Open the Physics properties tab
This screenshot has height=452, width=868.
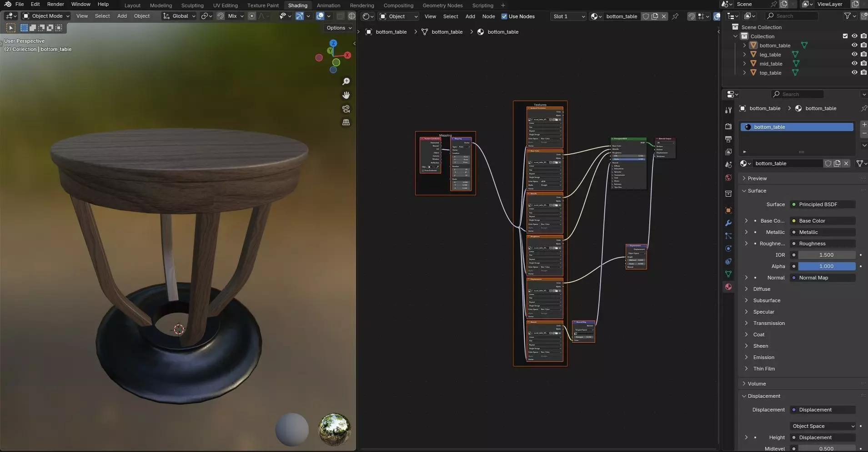(x=728, y=249)
